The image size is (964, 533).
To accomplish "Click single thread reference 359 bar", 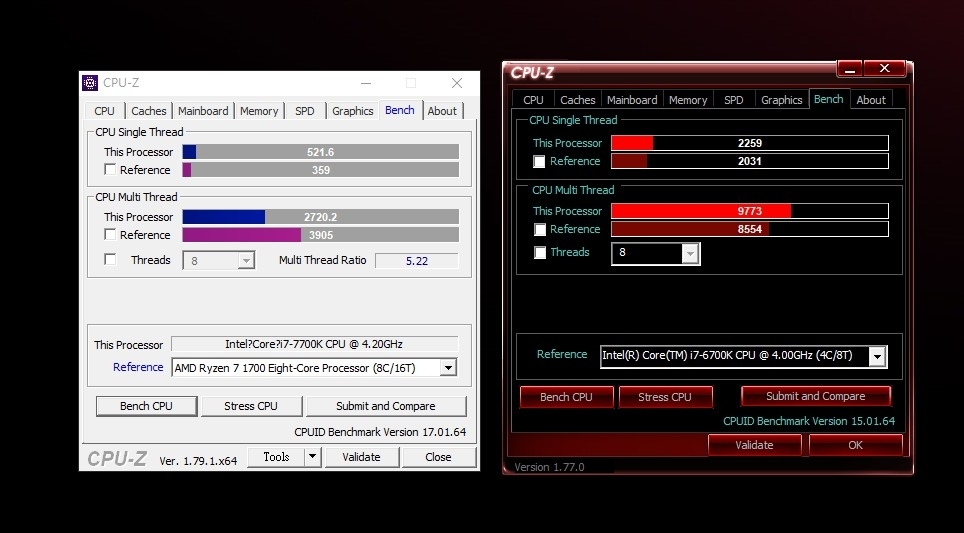I will tap(321, 170).
